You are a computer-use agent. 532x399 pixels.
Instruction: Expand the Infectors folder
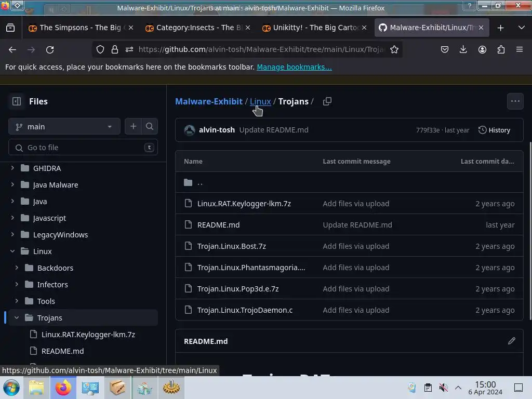[17, 284]
